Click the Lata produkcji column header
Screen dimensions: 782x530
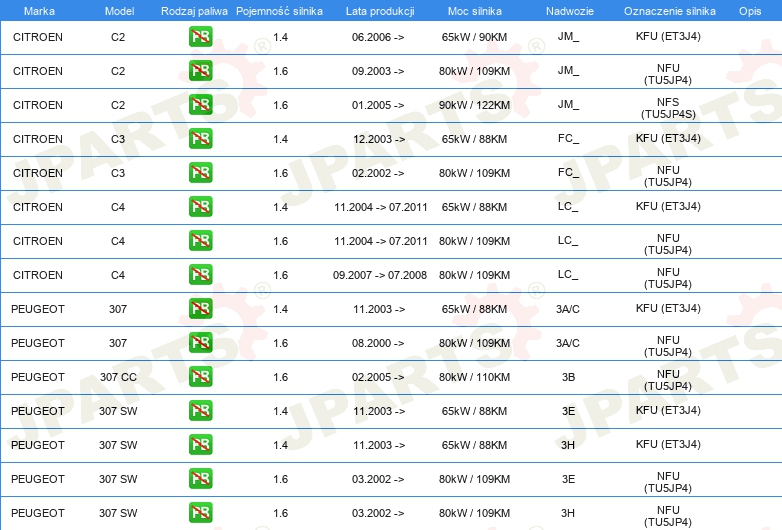(x=380, y=11)
